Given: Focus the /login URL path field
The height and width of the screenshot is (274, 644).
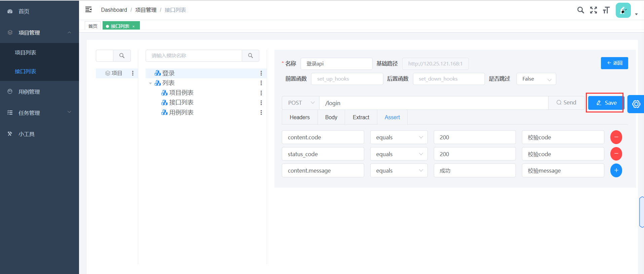Looking at the screenshot, I should click(434, 103).
